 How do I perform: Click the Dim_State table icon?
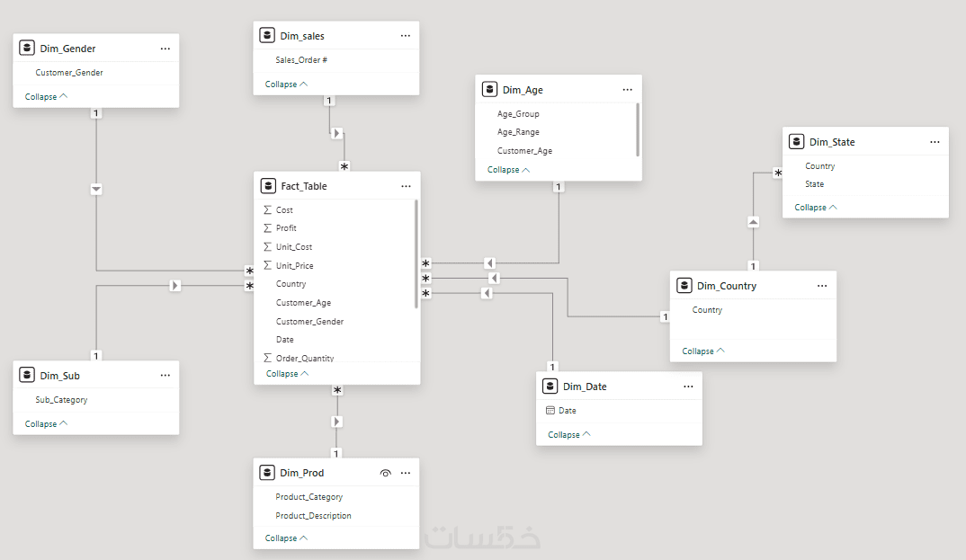click(796, 142)
